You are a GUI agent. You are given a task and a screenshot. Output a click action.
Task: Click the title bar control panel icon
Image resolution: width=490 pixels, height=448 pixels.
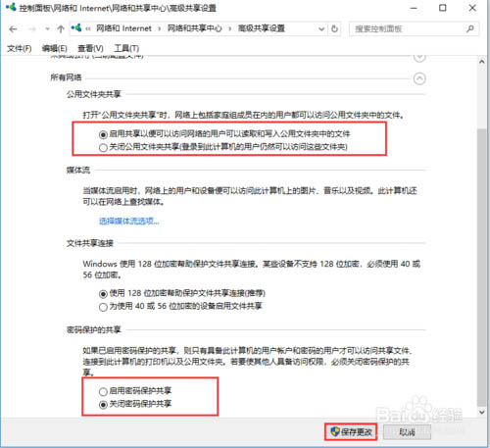click(11, 7)
